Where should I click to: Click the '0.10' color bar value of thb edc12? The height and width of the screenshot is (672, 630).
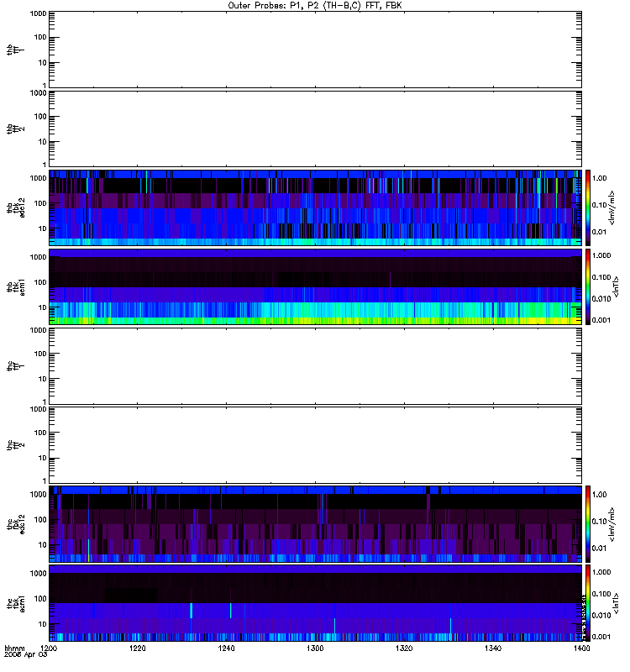pos(600,205)
